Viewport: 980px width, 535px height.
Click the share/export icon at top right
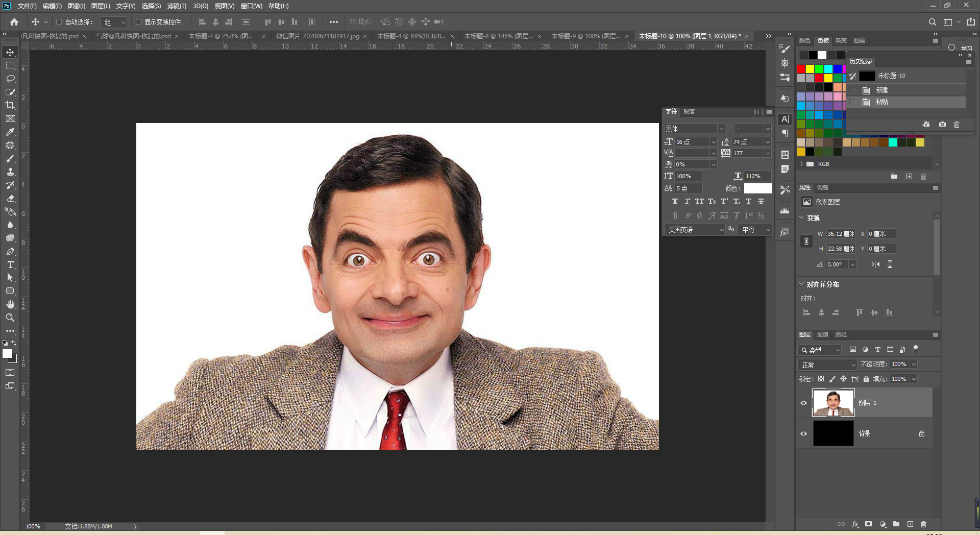[x=971, y=22]
